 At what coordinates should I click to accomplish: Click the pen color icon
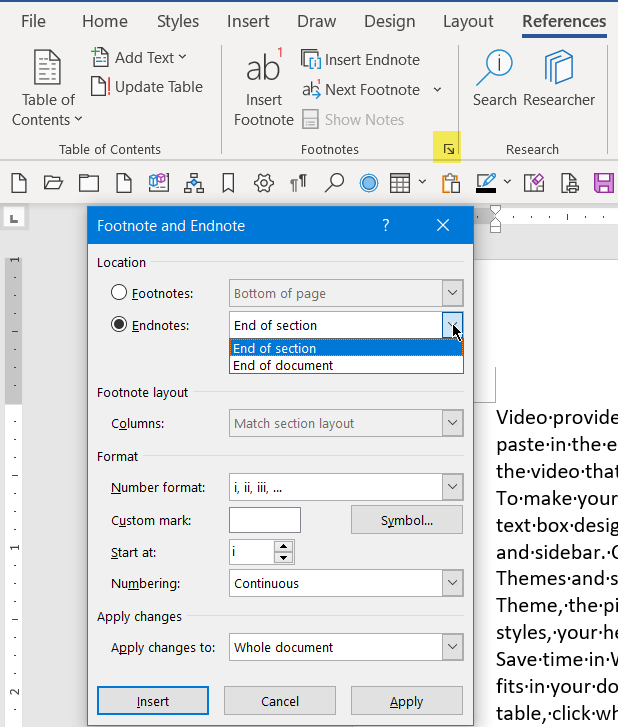pos(486,183)
